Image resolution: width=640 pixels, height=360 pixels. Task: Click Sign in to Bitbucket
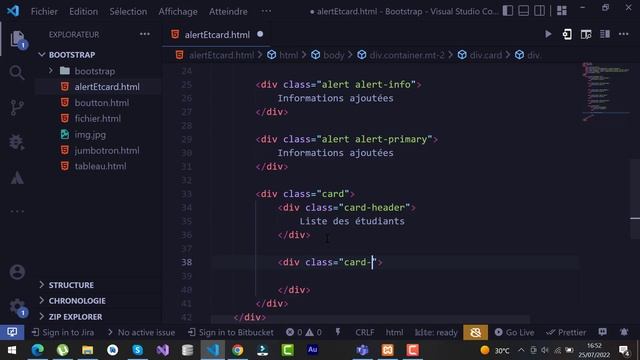coord(231,332)
